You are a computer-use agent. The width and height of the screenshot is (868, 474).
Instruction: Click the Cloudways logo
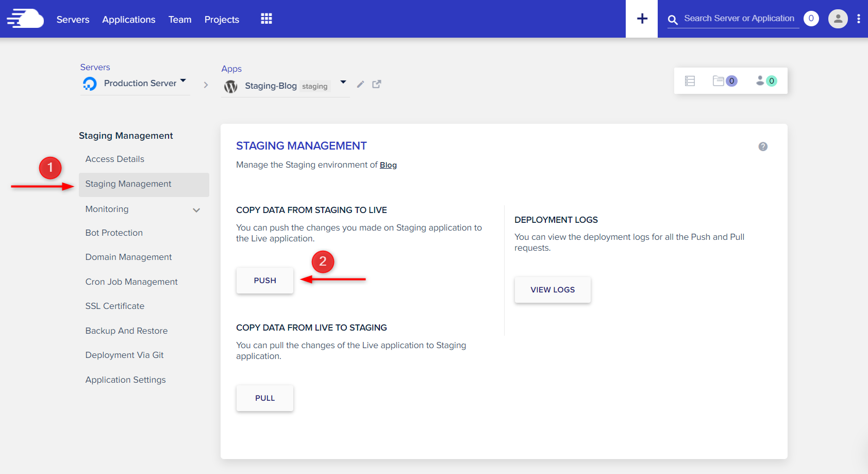25,19
